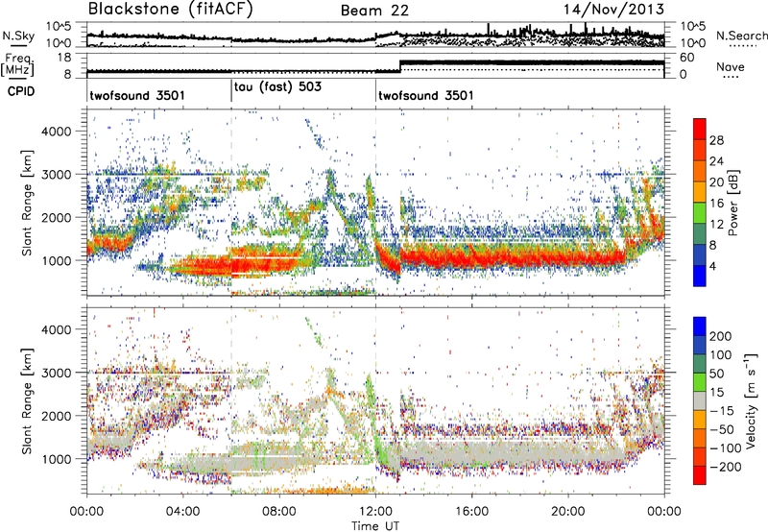The width and height of the screenshot is (768, 532).
Task: Click the Slant Range label of velocity panel
Action: tap(28, 400)
